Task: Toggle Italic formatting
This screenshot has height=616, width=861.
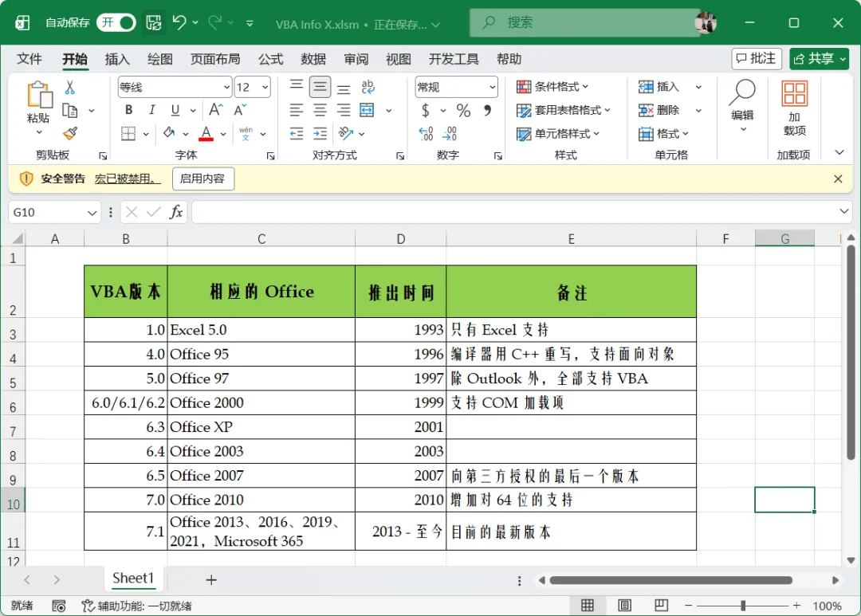Action: click(x=152, y=110)
